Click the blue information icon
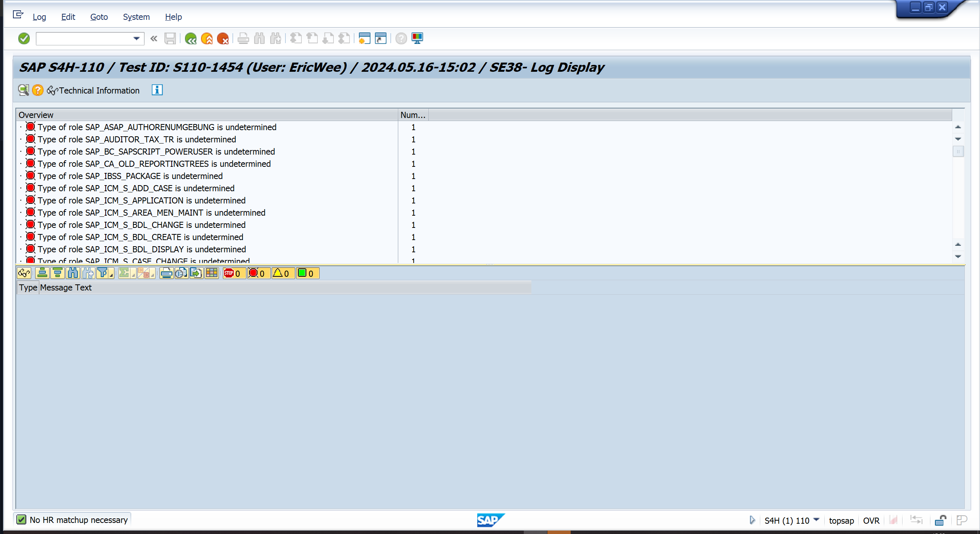 pos(157,90)
